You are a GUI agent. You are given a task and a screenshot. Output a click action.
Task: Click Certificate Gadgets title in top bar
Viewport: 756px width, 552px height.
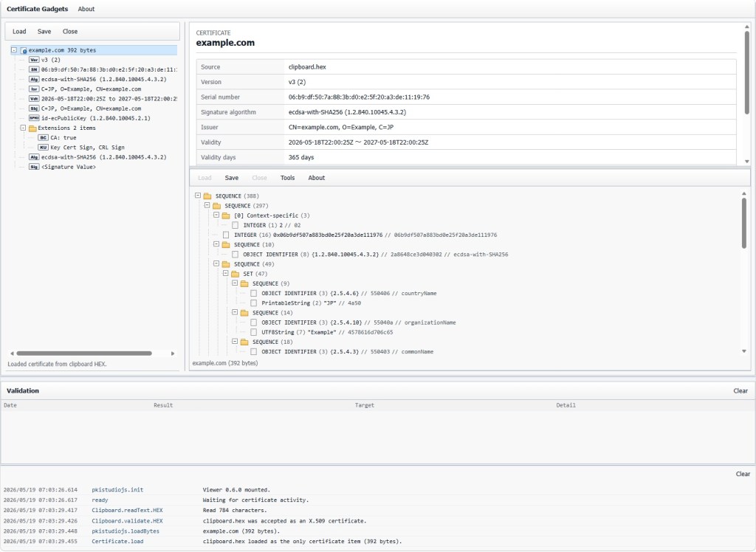[37, 9]
